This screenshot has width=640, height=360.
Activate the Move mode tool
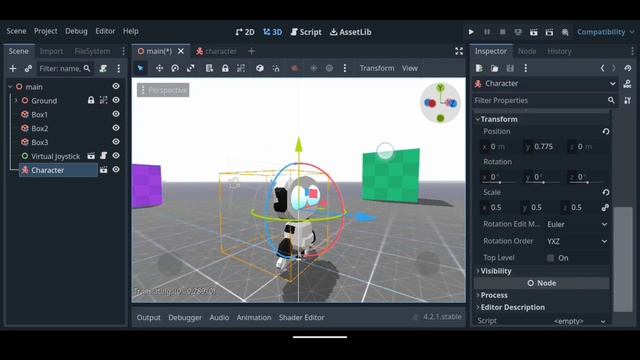159,68
